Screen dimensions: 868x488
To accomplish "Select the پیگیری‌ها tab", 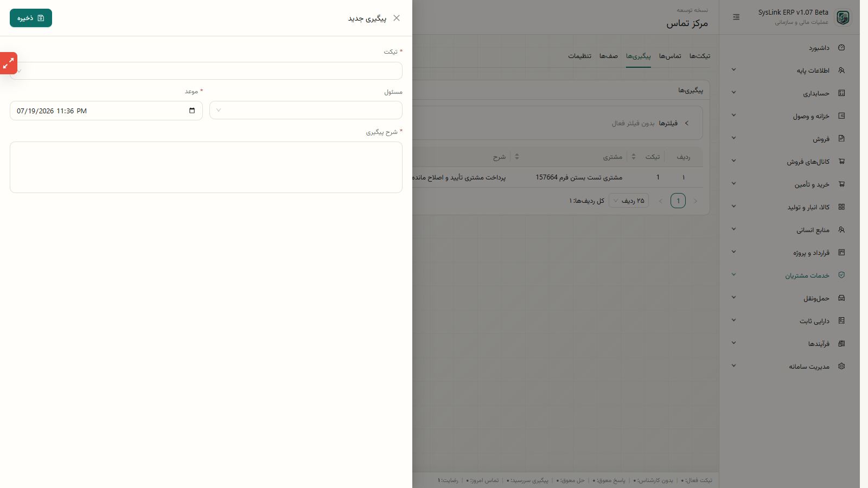I will click(x=639, y=56).
